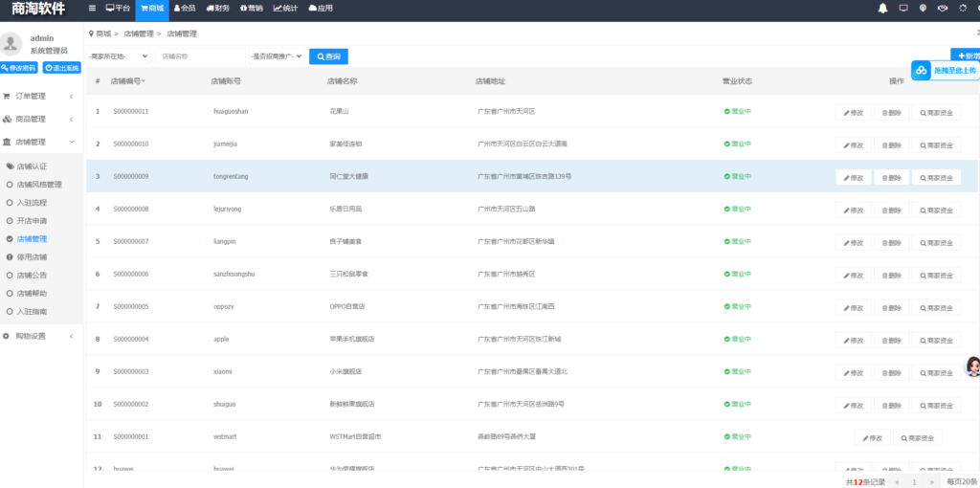
Task: Expand the 订单管理 sidebar section
Action: [x=38, y=96]
